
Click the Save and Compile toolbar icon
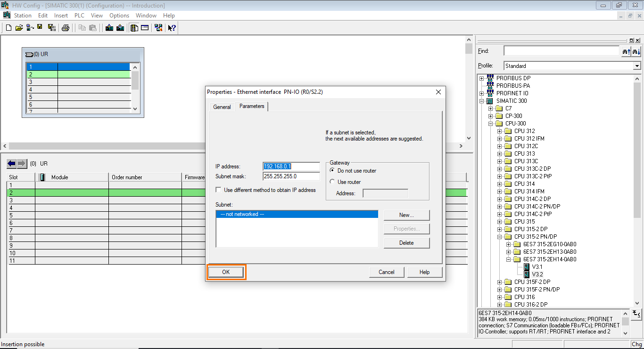tap(52, 28)
